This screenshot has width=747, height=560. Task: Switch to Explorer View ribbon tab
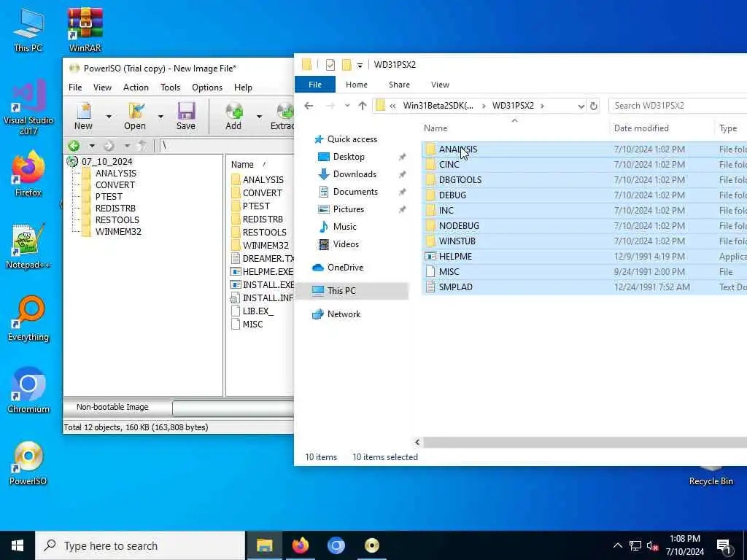coord(440,85)
